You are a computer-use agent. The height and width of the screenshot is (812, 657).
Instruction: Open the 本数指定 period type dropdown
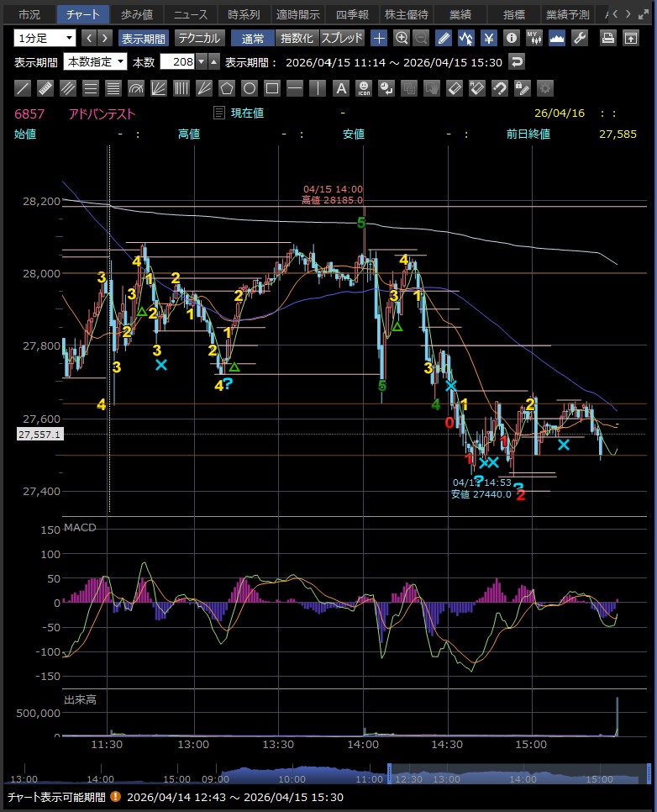click(120, 61)
